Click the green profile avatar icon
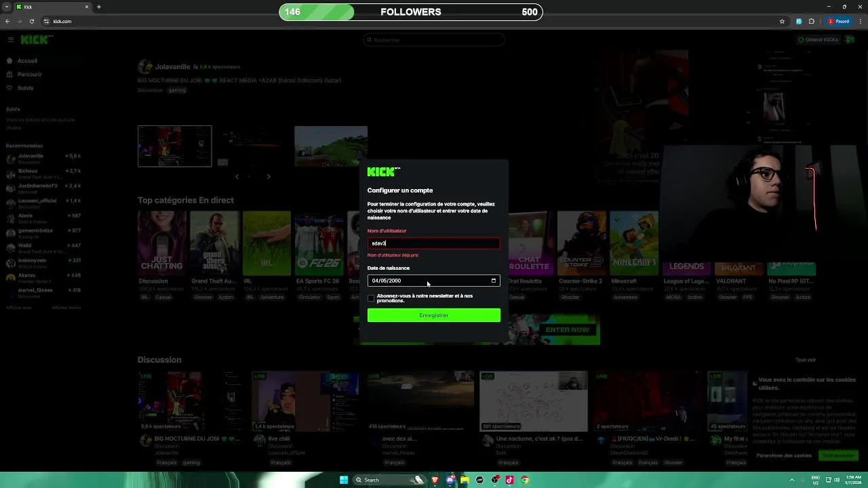The width and height of the screenshot is (868, 488). 850,40
